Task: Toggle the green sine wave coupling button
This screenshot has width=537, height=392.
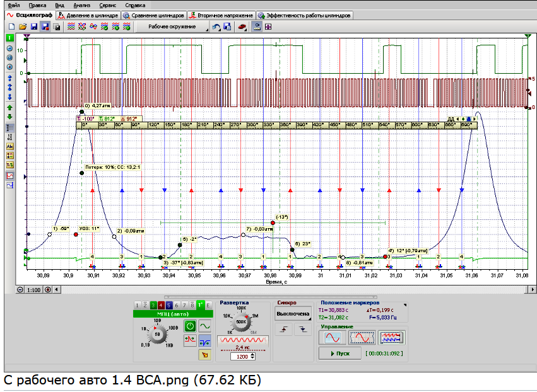Action: pyautogui.click(x=205, y=326)
